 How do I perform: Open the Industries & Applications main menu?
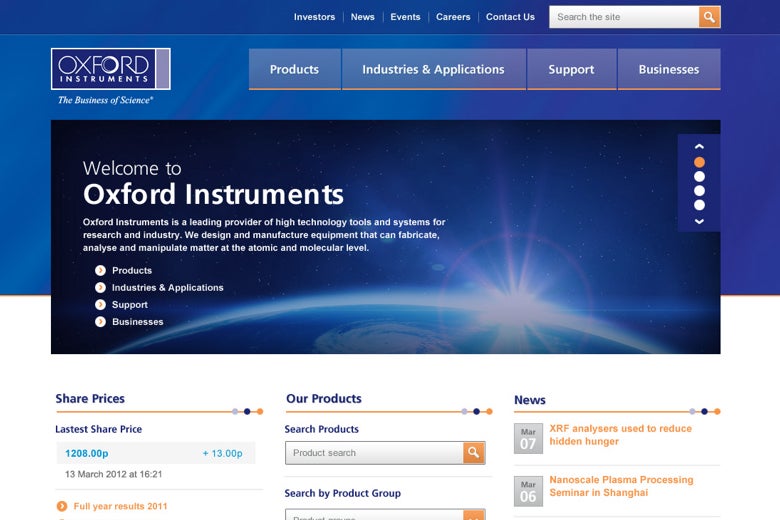point(433,69)
